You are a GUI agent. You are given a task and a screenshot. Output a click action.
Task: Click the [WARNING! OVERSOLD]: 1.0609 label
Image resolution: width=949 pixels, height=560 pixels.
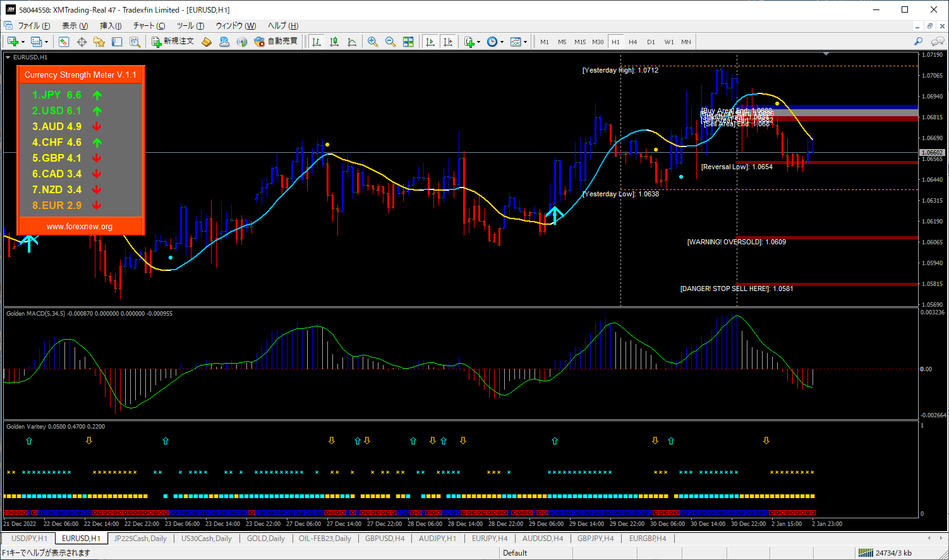pyautogui.click(x=737, y=242)
